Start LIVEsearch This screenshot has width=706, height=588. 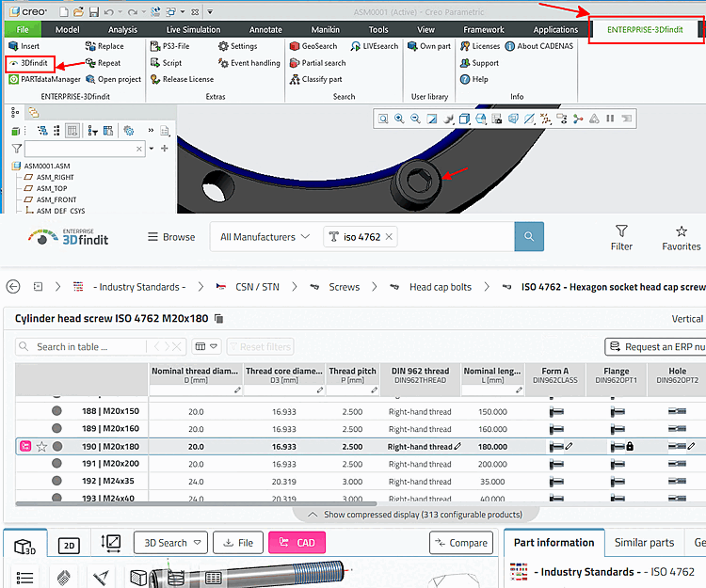(374, 46)
